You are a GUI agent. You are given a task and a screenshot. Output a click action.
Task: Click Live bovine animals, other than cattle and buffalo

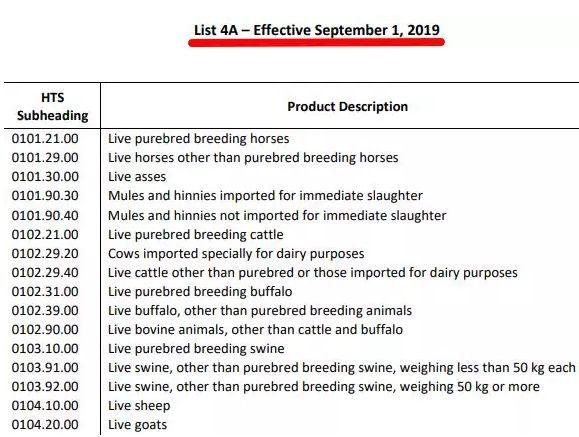(x=256, y=330)
